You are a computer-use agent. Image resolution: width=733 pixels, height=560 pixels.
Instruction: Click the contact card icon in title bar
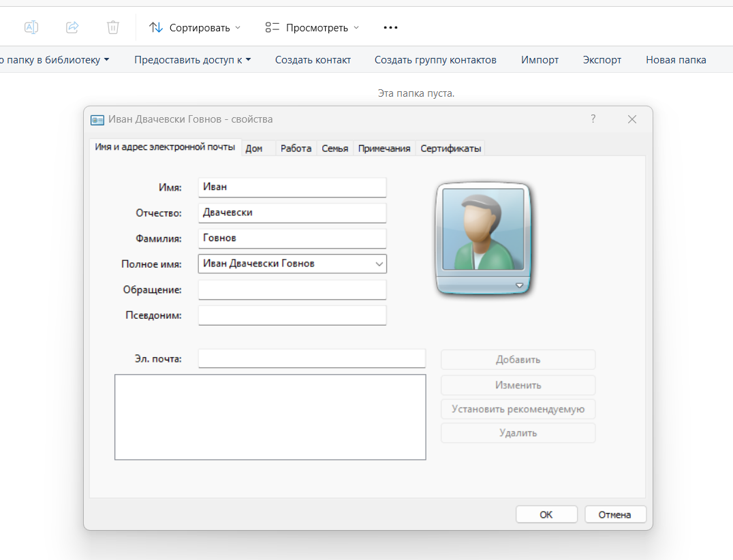97,119
